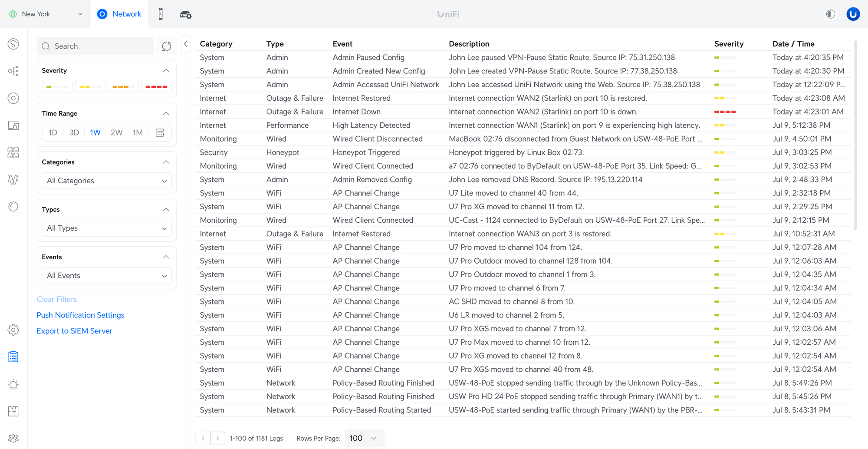Viewport: 868px width, 449px height.
Task: Open the All Categories dropdown
Action: 107,181
